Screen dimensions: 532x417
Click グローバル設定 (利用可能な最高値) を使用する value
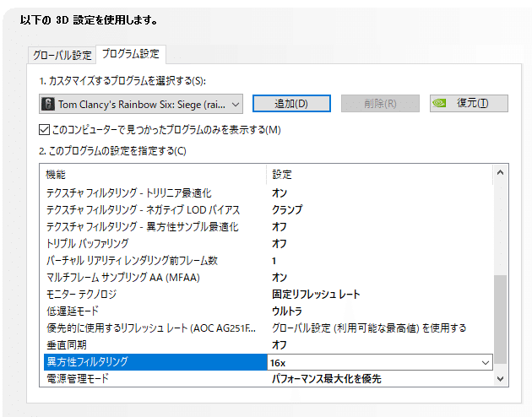pyautogui.click(x=369, y=328)
